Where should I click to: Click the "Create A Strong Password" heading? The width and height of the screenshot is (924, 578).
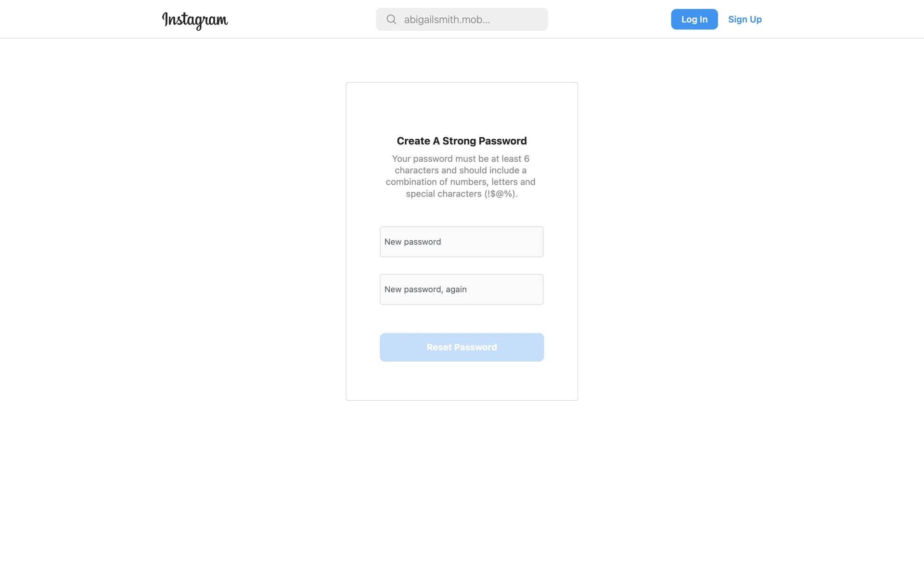pos(462,141)
